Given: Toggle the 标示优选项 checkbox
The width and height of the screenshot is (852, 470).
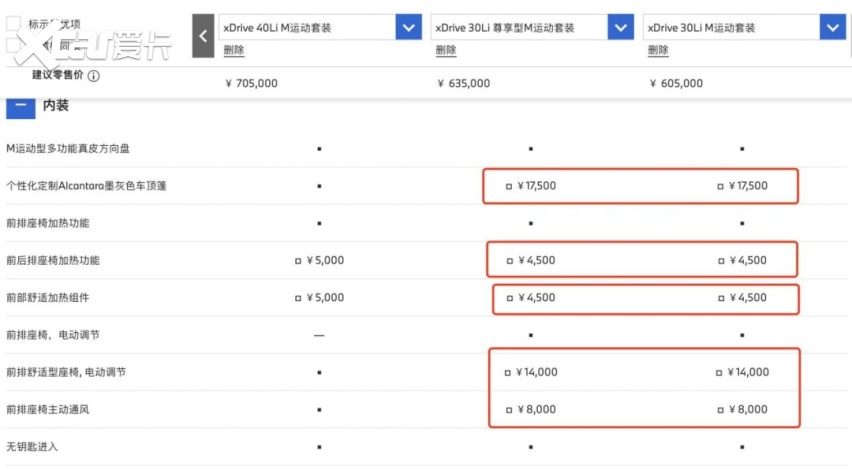Looking at the screenshot, I should pos(13,23).
